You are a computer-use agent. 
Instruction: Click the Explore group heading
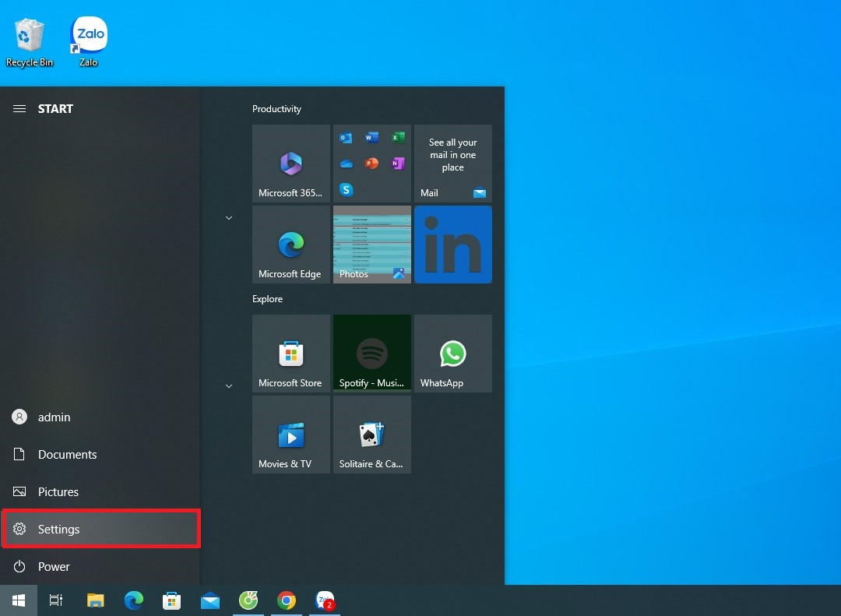[268, 299]
